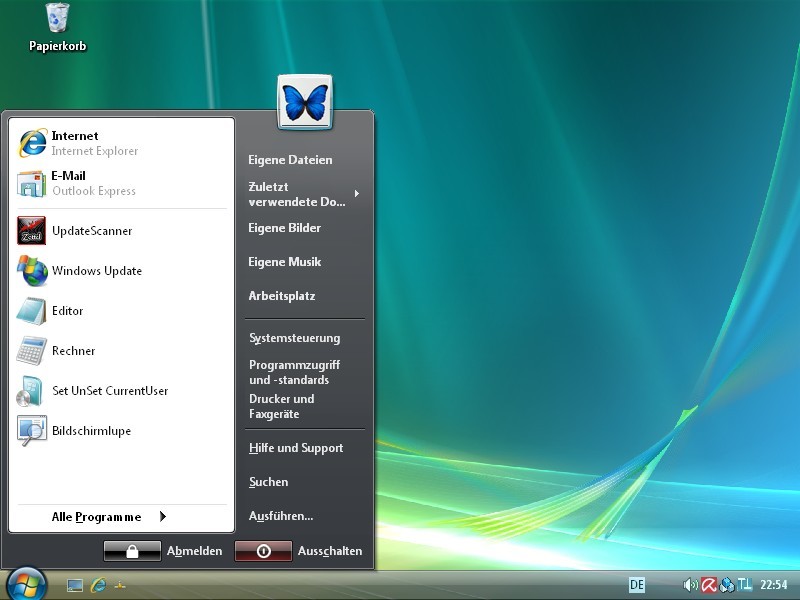The image size is (800, 600).
Task: Open Systemsteuerung from the Start menu
Action: click(294, 338)
